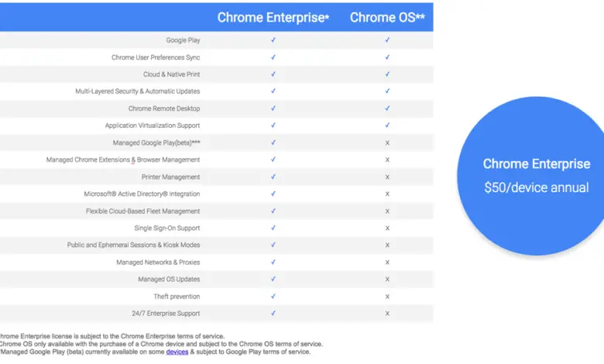Image resolution: width=604 pixels, height=364 pixels.
Task: Select the Chrome Enterprise* column header
Action: click(x=273, y=17)
